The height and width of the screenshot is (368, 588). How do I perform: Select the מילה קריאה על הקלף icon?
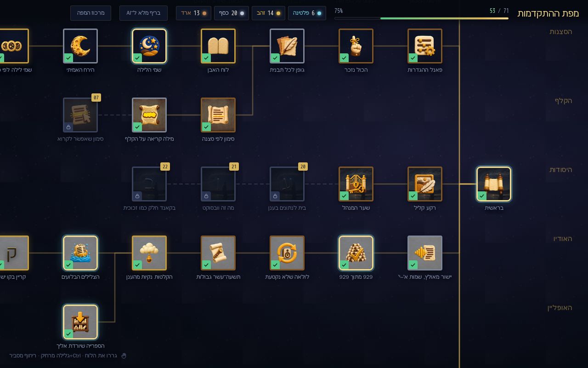point(149,115)
